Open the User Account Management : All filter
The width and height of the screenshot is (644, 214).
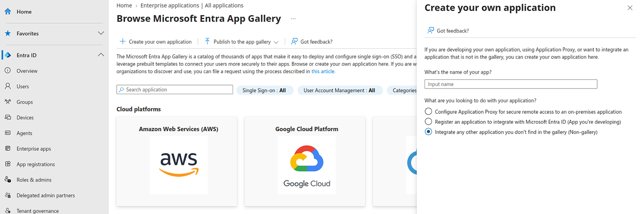[x=340, y=90]
